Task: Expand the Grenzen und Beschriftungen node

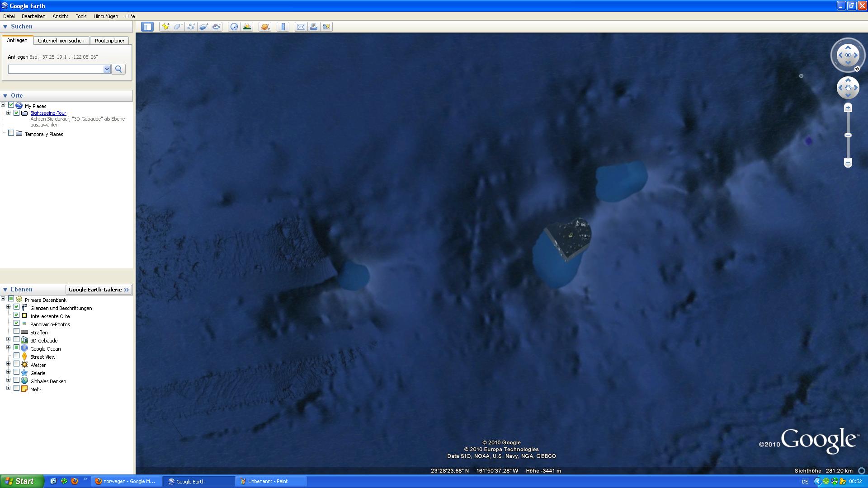Action: pos(9,307)
